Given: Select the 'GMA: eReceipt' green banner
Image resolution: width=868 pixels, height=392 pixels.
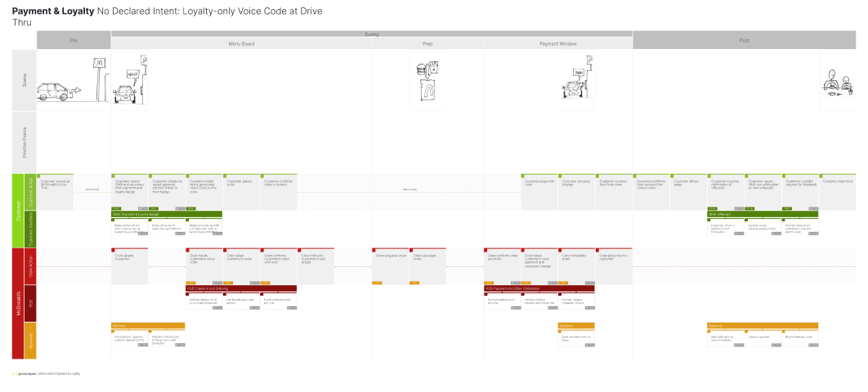Looking at the screenshot, I should (x=763, y=214).
